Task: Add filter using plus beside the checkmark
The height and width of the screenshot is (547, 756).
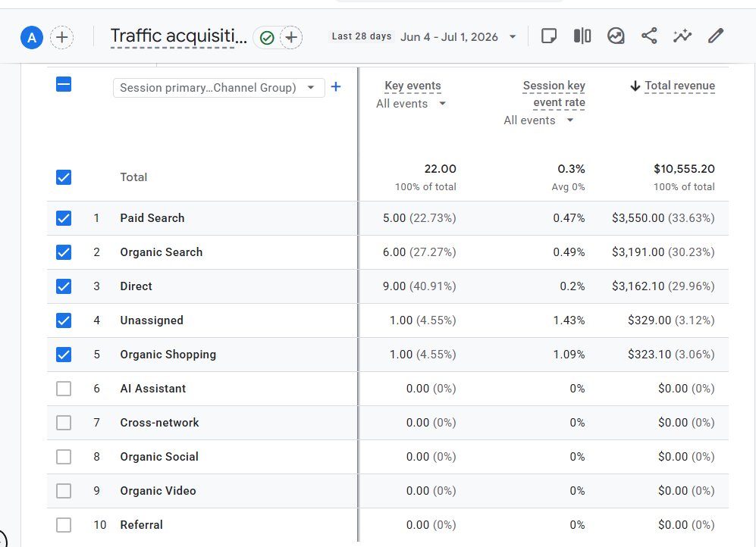Action: tap(291, 37)
